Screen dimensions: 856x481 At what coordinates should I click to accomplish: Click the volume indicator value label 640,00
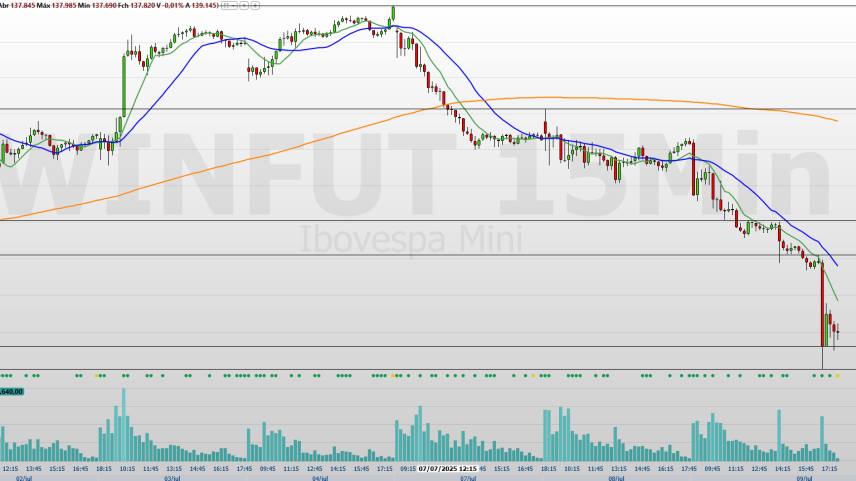click(x=11, y=391)
